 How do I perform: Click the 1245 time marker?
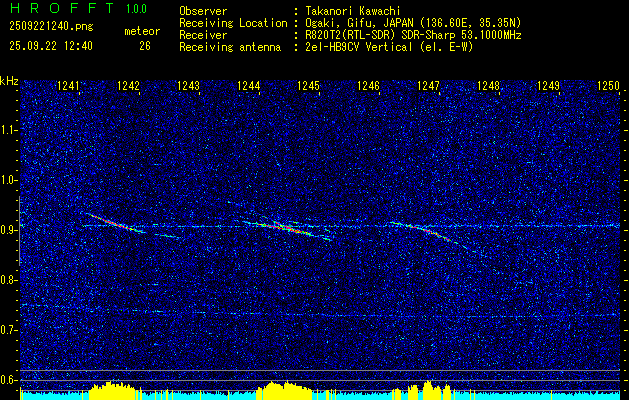pyautogui.click(x=308, y=85)
